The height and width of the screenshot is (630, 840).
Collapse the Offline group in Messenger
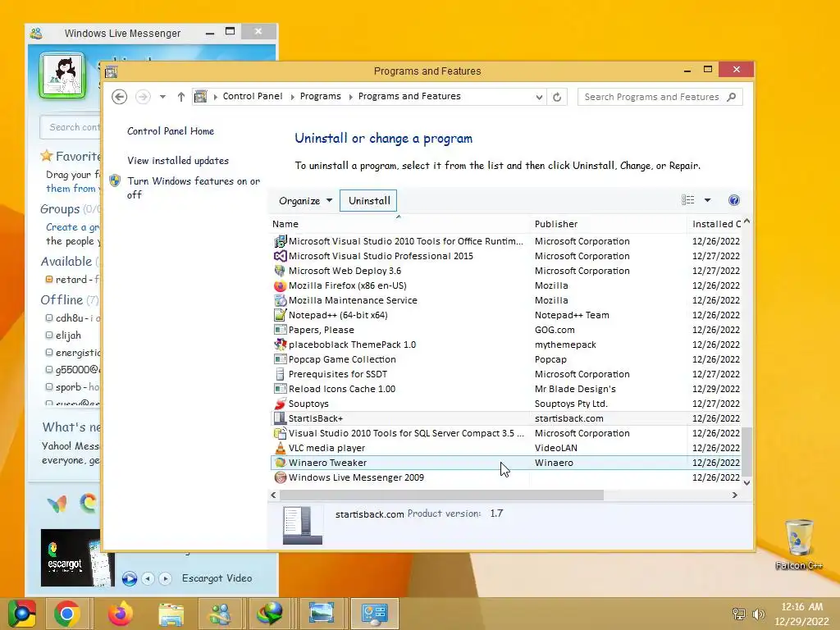[x=62, y=300]
